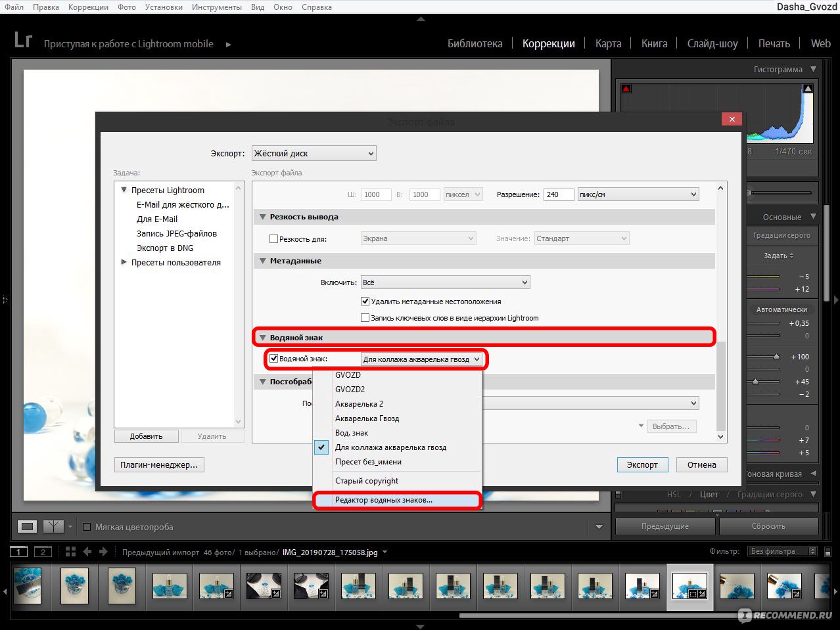
Task: Click the Предыдущие button
Action: 665,526
